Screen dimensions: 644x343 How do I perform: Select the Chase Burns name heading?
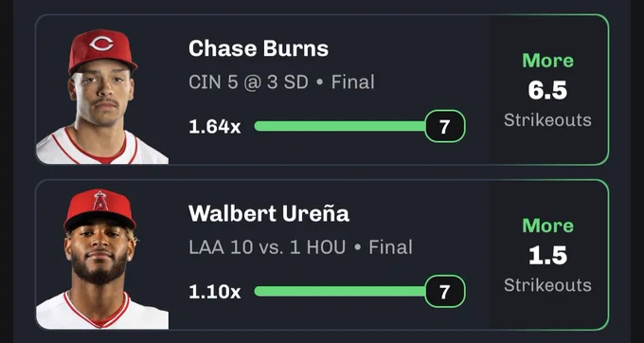point(259,49)
